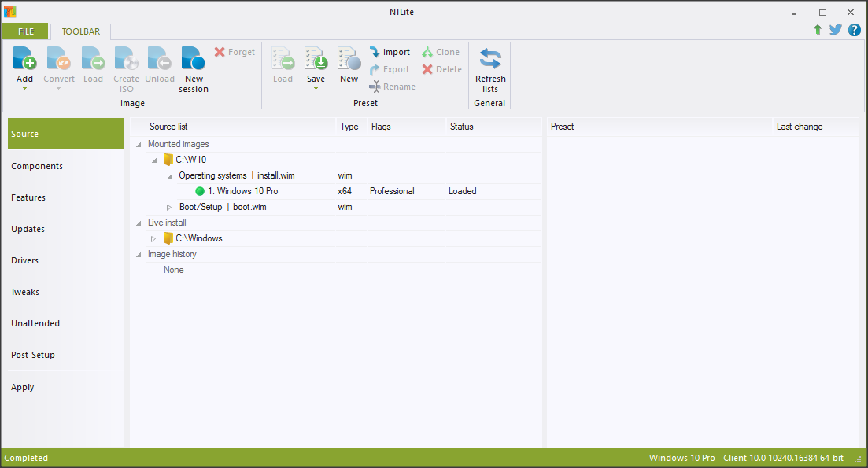The image size is (868, 468).
Task: Click the Add image icon
Action: tap(24, 59)
